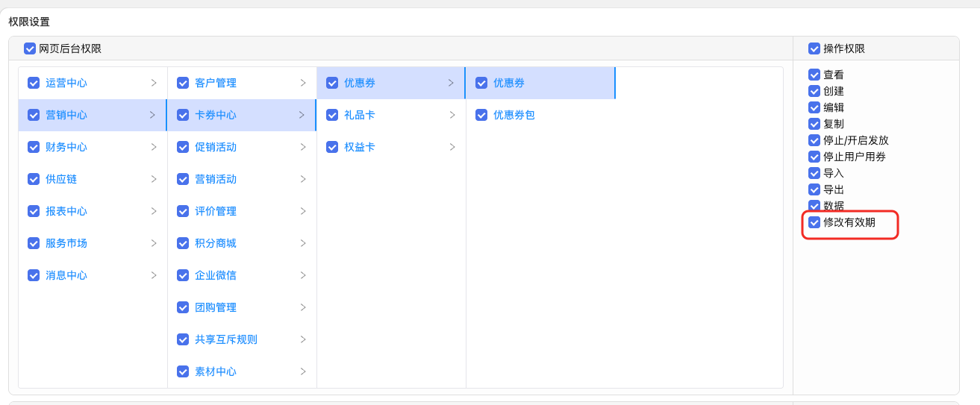Uncheck the 网页后台权限 checkbox
The height and width of the screenshot is (405, 980).
pos(30,48)
